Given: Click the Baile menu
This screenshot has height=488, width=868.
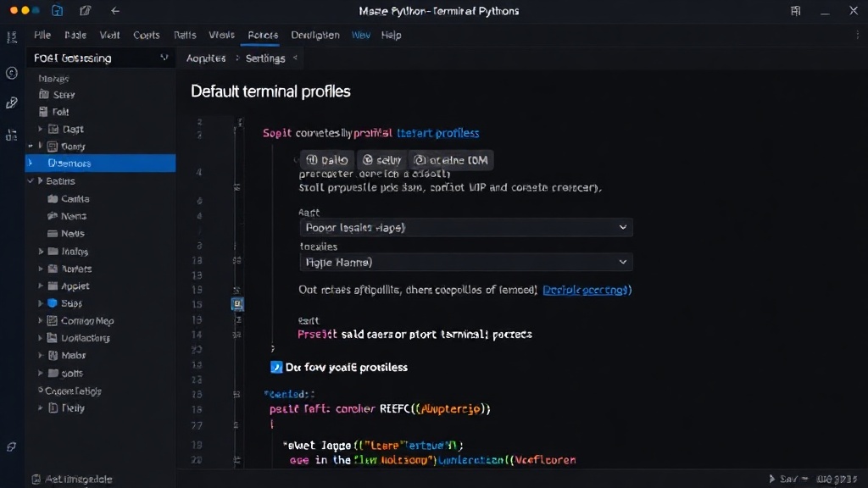Looking at the screenshot, I should point(75,35).
